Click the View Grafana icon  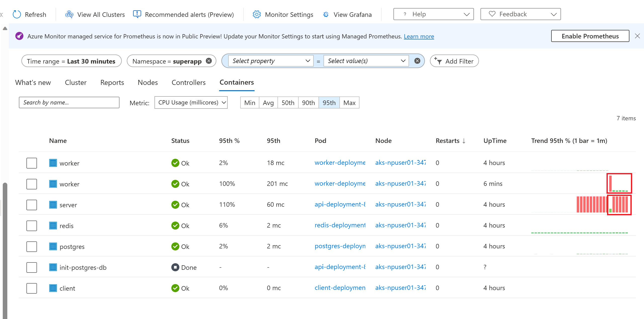coord(326,14)
